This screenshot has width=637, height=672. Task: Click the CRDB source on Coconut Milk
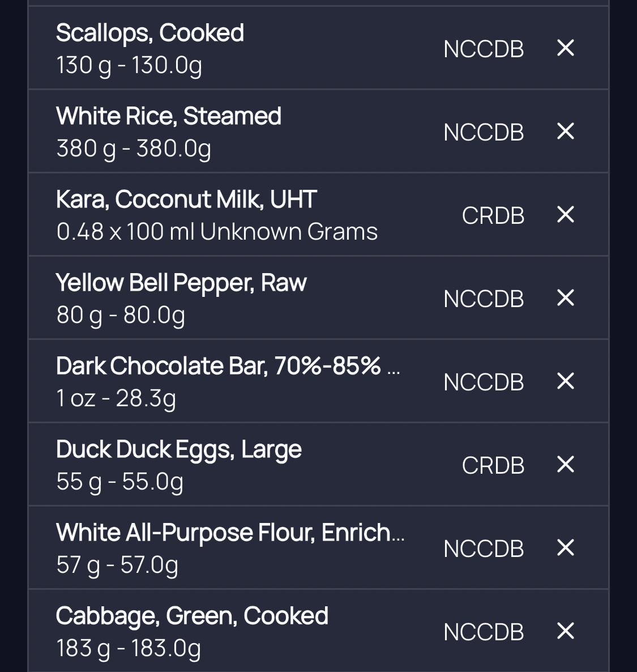click(x=493, y=215)
